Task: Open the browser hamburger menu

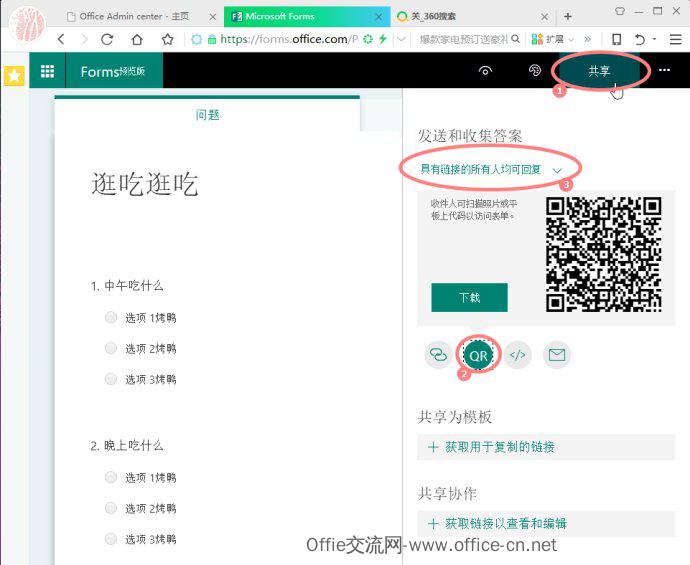Action: pos(675,40)
